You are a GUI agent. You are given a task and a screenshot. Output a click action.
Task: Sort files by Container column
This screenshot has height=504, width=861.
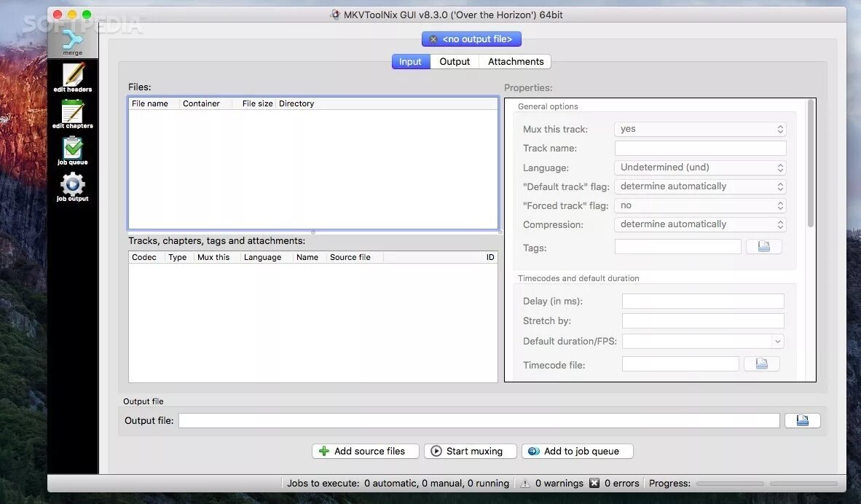tap(205, 103)
